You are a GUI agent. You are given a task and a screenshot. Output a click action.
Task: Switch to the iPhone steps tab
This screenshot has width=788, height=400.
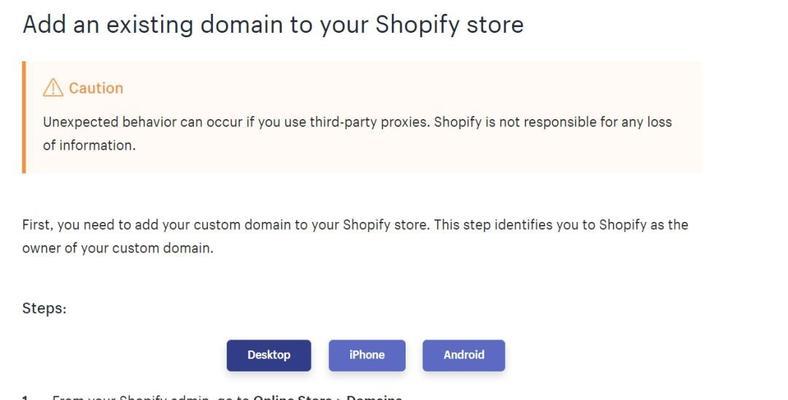(x=367, y=355)
